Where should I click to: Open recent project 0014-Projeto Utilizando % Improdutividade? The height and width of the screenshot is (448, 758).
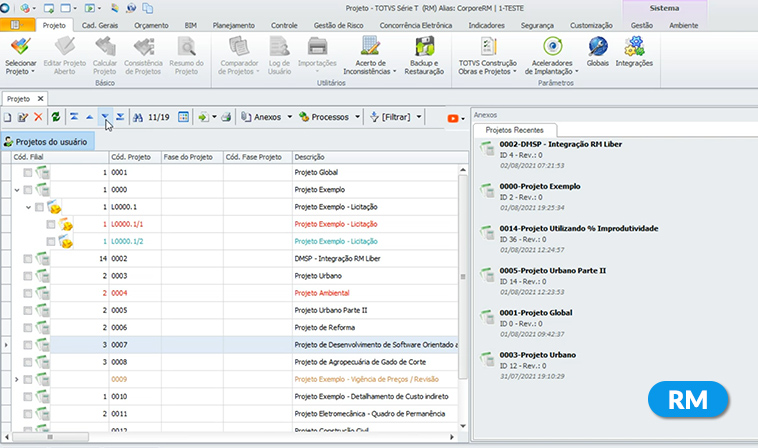(x=580, y=228)
